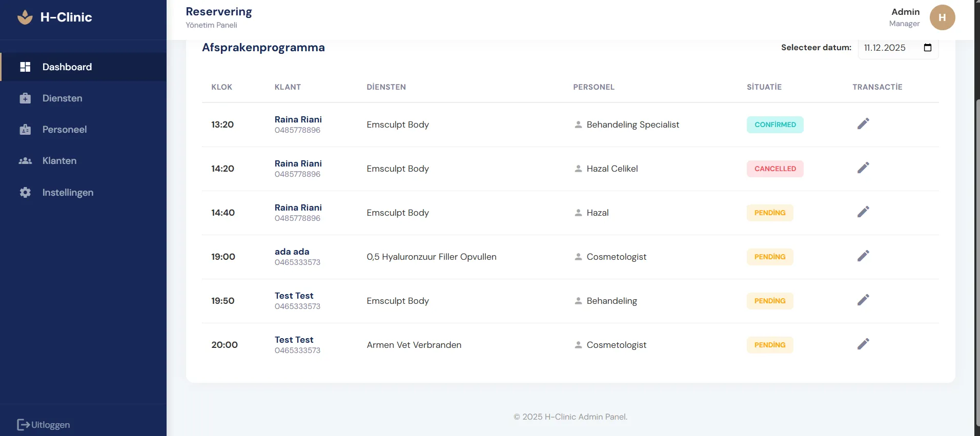Open Instellingen settings page
The height and width of the screenshot is (436, 980).
68,193
